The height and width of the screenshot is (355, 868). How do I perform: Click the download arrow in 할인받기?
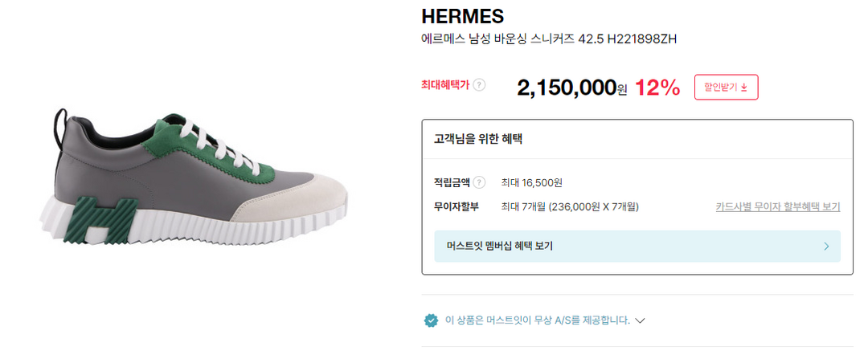pos(743,88)
